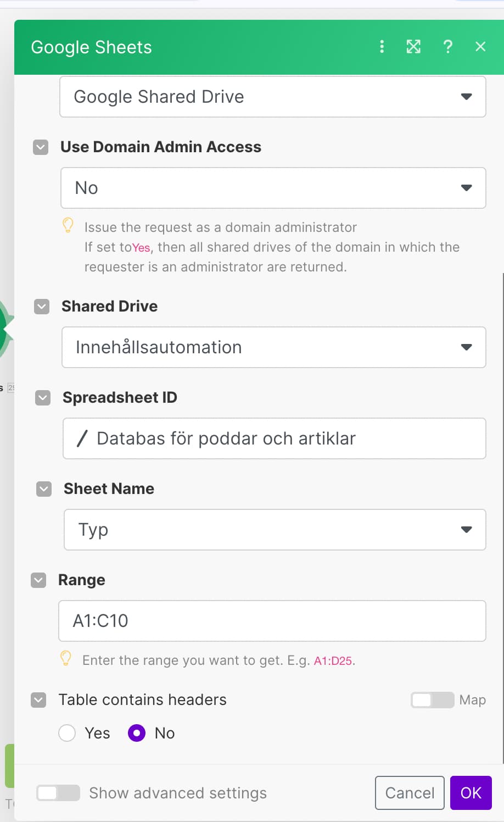Open the three-dot options menu in header

coord(382,47)
